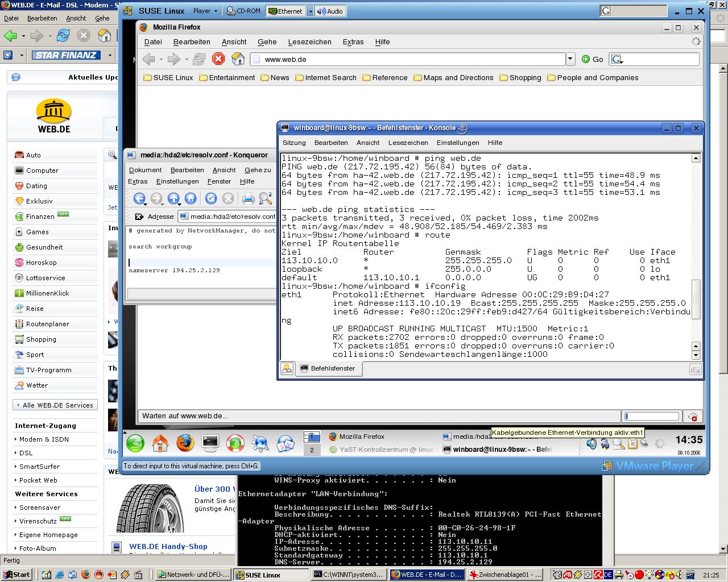Switch to Zwischenablage01 taskbar item
This screenshot has height=582, width=728.
pos(504,575)
